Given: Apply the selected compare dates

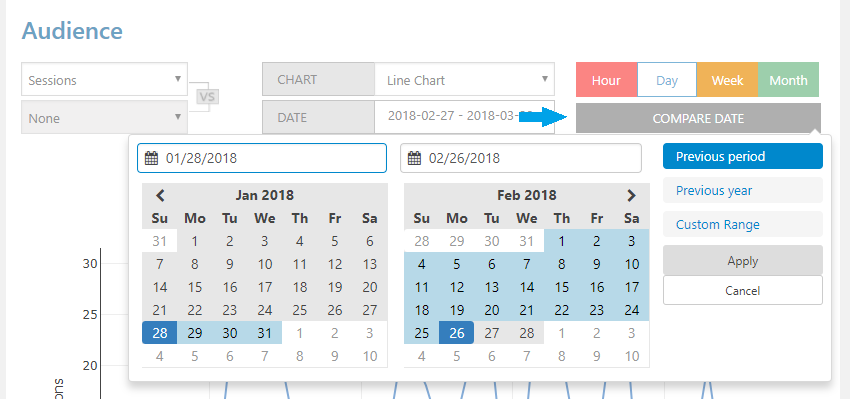Looking at the screenshot, I should (743, 261).
